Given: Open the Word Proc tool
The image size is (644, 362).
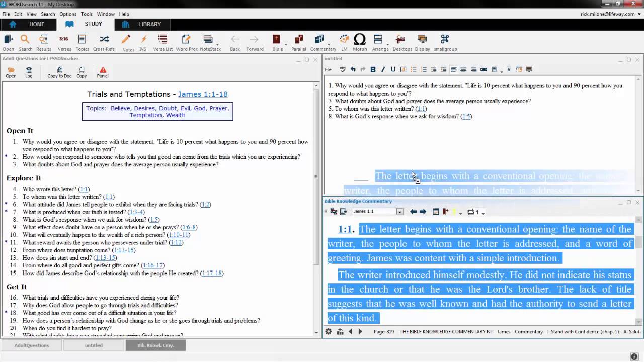Looking at the screenshot, I should click(x=186, y=43).
